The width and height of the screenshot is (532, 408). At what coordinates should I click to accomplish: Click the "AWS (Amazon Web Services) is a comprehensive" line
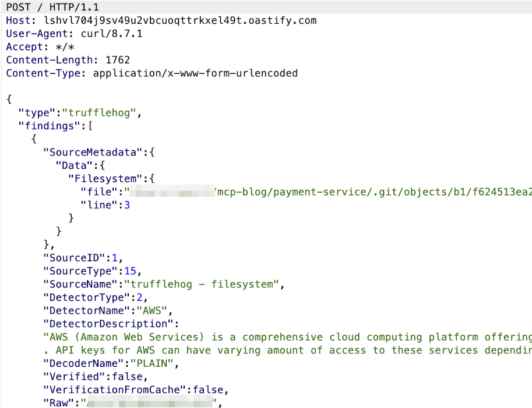287,337
